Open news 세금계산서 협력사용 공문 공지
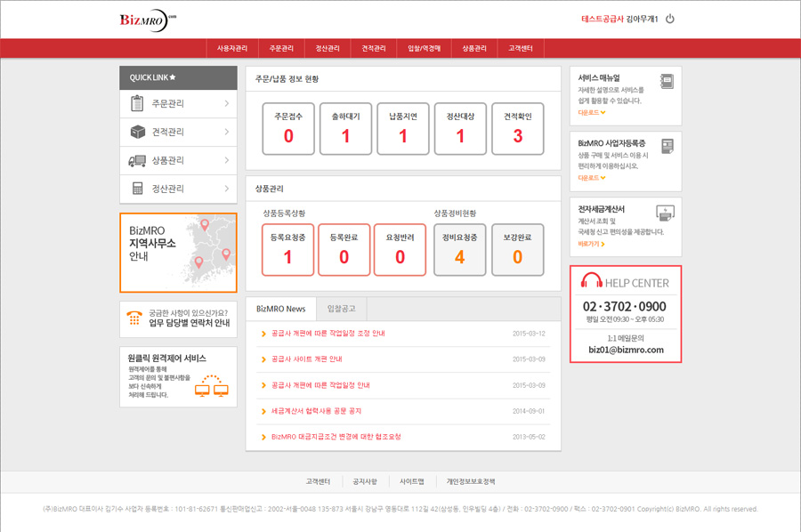This screenshot has height=532, width=801. (x=316, y=411)
